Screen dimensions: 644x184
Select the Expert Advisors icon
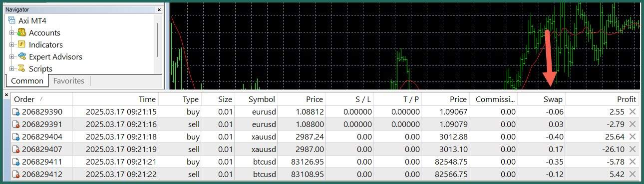(x=21, y=56)
